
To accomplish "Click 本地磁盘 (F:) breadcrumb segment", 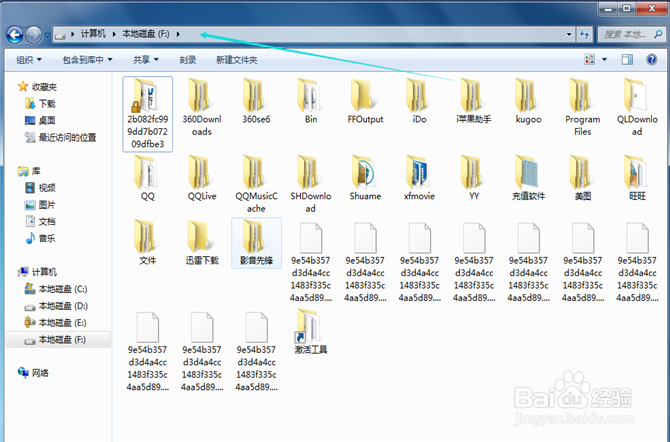I will [146, 34].
